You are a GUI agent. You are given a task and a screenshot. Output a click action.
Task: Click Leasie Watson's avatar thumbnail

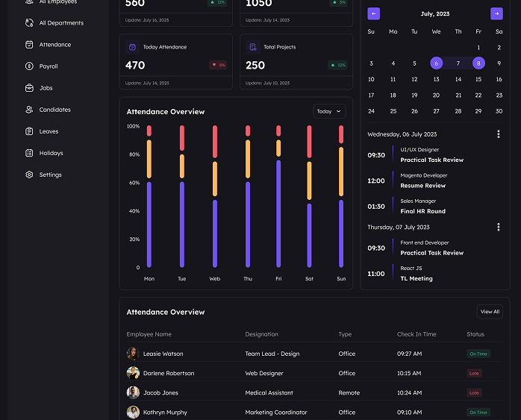(133, 354)
